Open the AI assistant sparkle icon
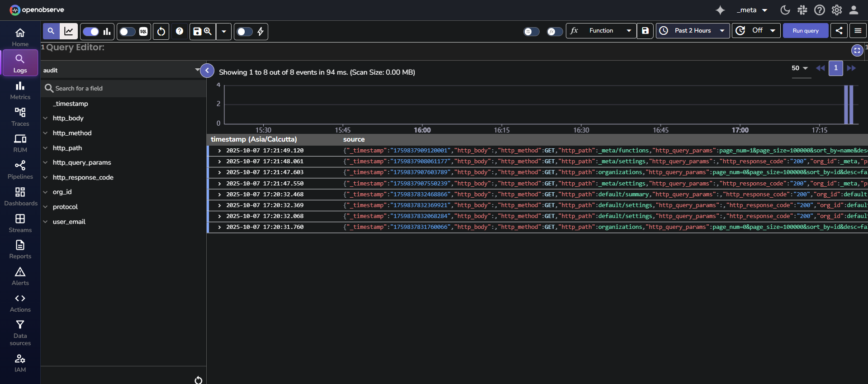Viewport: 868px width, 384px height. (720, 10)
